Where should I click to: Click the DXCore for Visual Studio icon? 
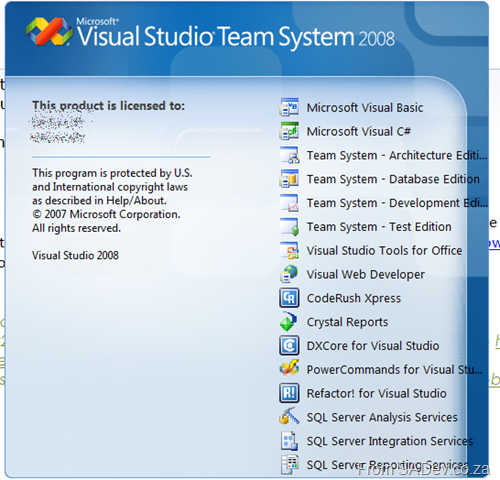(x=289, y=345)
